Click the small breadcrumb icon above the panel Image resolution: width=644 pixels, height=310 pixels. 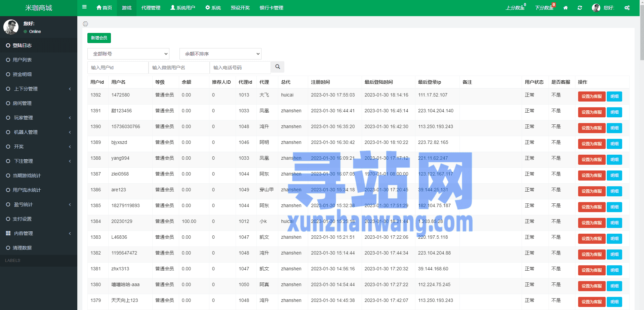(85, 24)
